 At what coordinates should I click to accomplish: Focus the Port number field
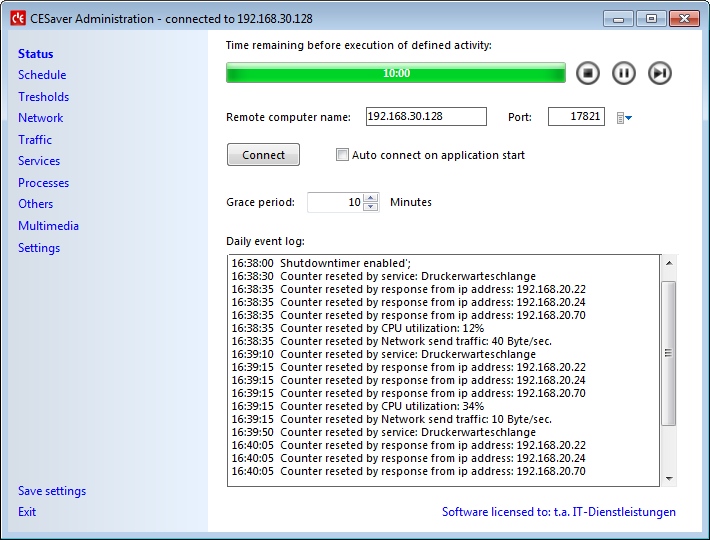pyautogui.click(x=576, y=116)
